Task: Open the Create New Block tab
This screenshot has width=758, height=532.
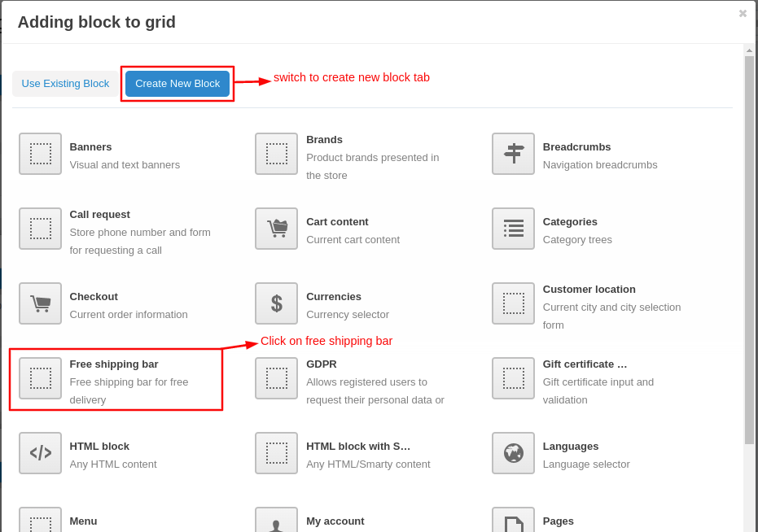Action: (x=177, y=84)
